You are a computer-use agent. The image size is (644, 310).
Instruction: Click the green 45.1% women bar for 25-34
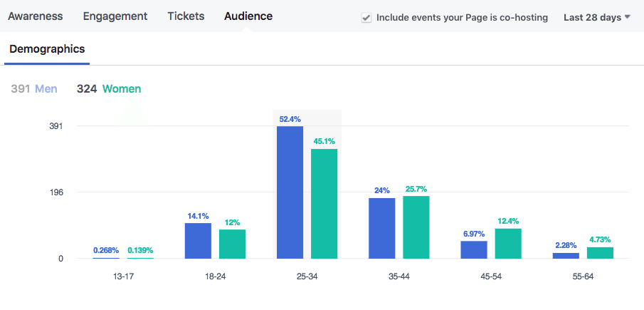click(324, 203)
